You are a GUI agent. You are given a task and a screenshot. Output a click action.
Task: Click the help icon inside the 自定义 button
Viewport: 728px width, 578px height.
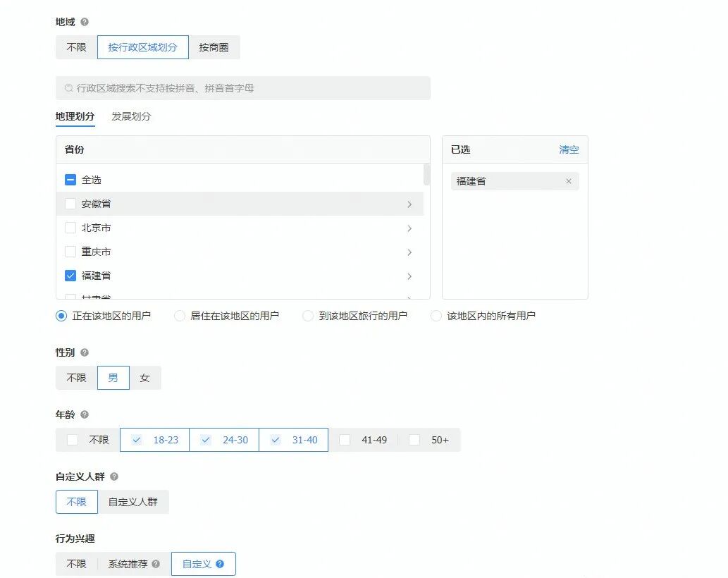coord(220,564)
